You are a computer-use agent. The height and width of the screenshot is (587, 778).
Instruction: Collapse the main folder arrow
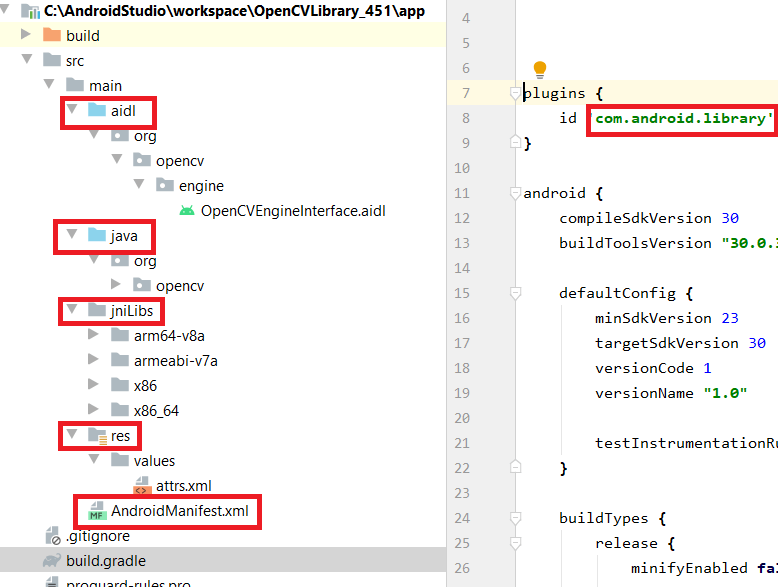point(49,83)
